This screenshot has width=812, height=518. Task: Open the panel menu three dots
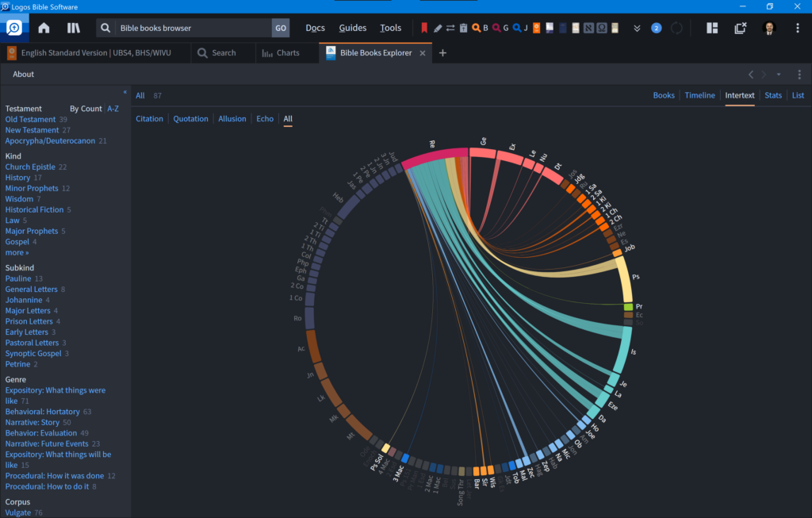pyautogui.click(x=799, y=75)
